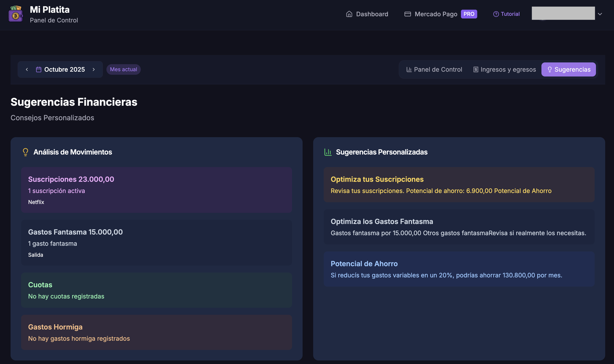The image size is (614, 364).
Task: Click green chart icon beside Sugerencias Personalizadas
Action: [x=328, y=152]
